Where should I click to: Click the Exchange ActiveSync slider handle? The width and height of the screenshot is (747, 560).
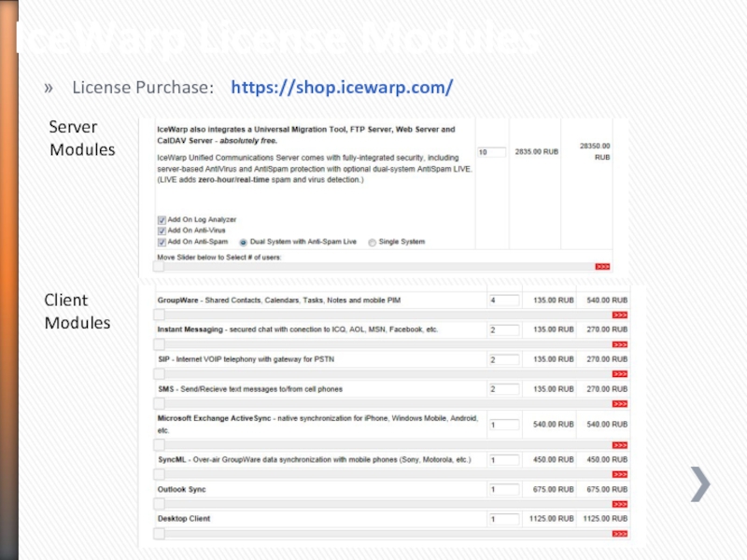(159, 445)
